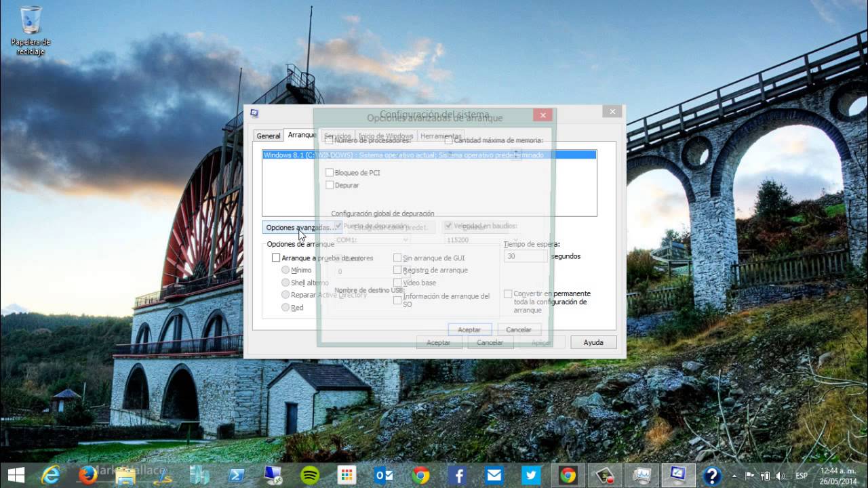
Task: Open the 115200 baud rate dropdown
Action: tap(483, 240)
